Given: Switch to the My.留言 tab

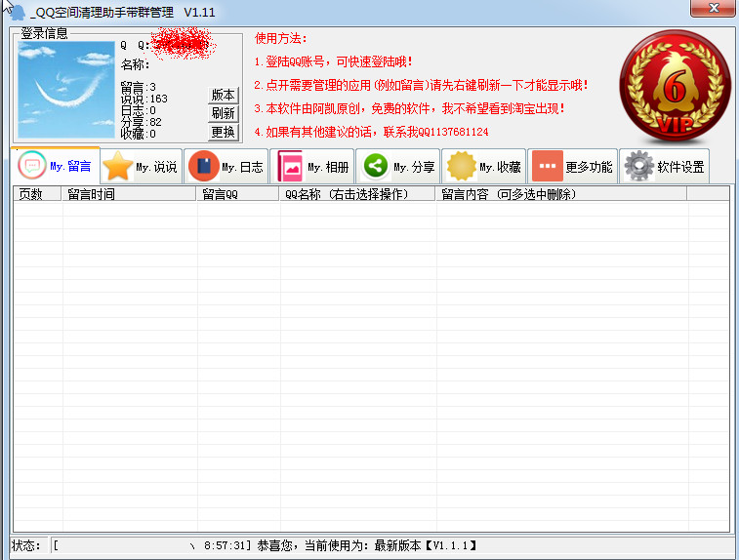Looking at the screenshot, I should (55, 165).
